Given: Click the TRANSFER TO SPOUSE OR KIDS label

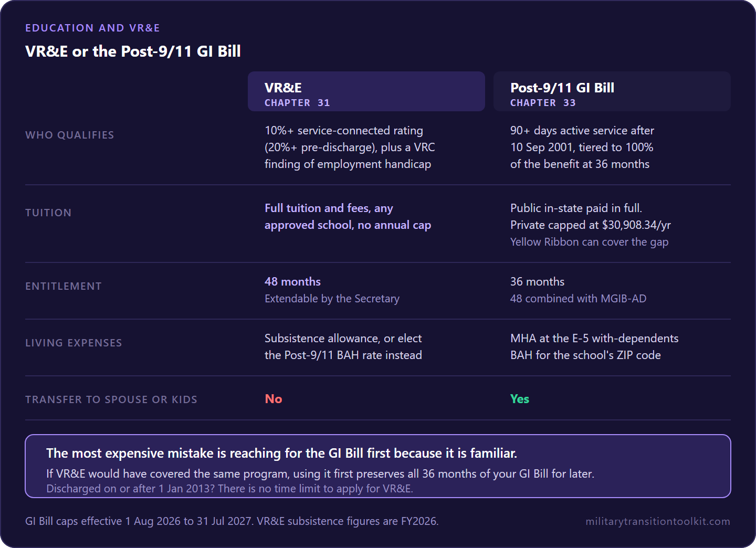Looking at the screenshot, I should pos(111,399).
